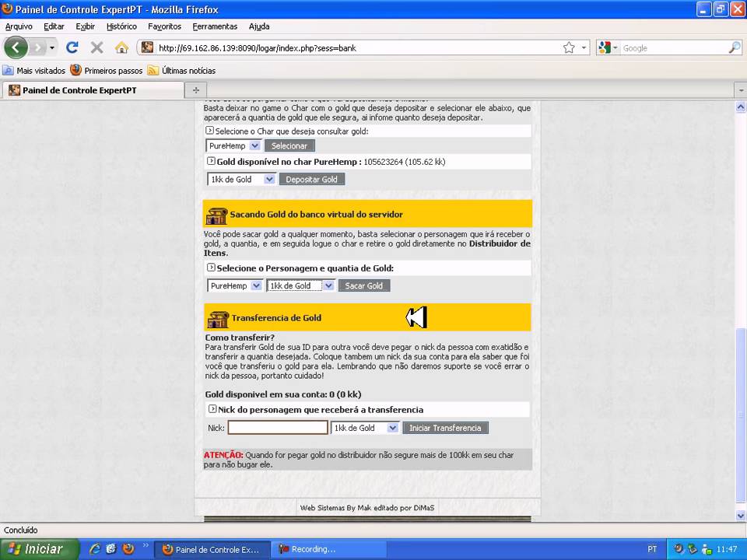Click the scrollbar down arrow

740,515
